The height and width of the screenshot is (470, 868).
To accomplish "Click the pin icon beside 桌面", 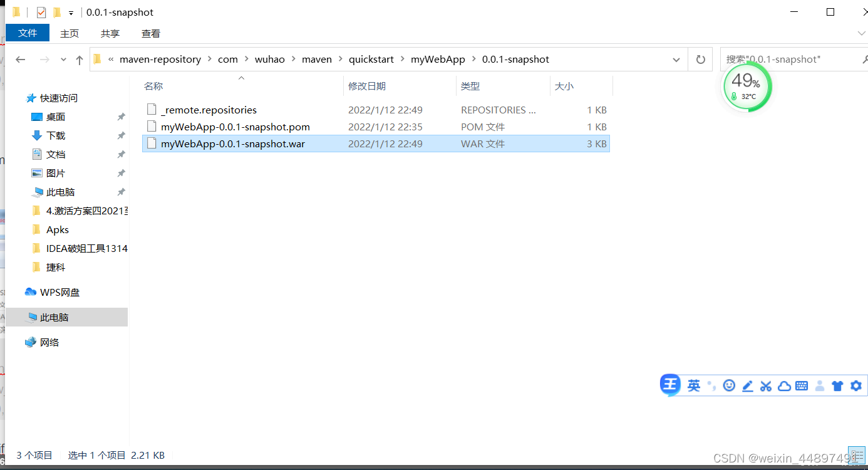I will (x=121, y=117).
